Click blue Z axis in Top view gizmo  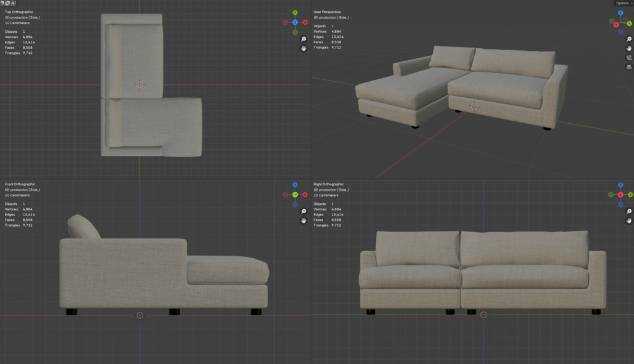(295, 22)
